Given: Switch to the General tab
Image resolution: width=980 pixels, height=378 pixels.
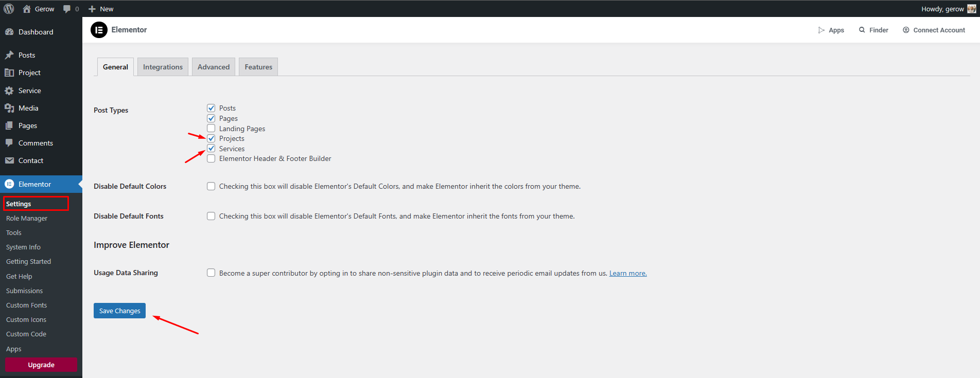Looking at the screenshot, I should (x=115, y=67).
